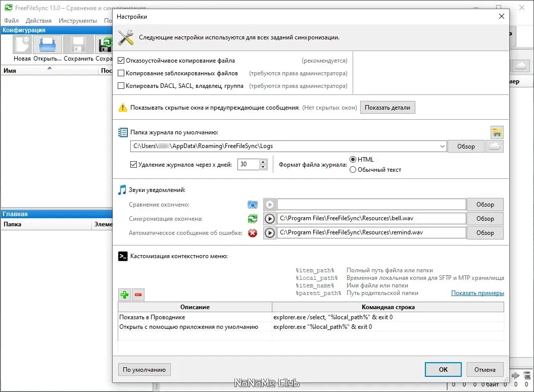Click Обзор button for remind.wav

(485, 233)
